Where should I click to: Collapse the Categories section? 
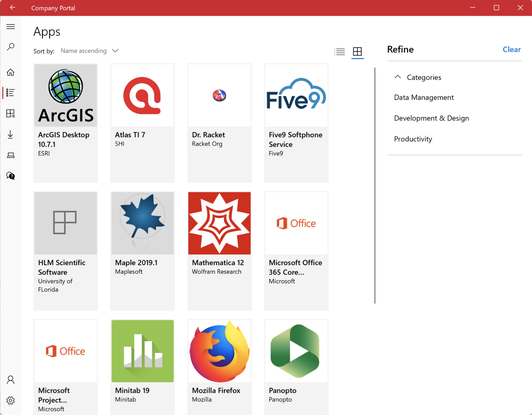tap(398, 77)
